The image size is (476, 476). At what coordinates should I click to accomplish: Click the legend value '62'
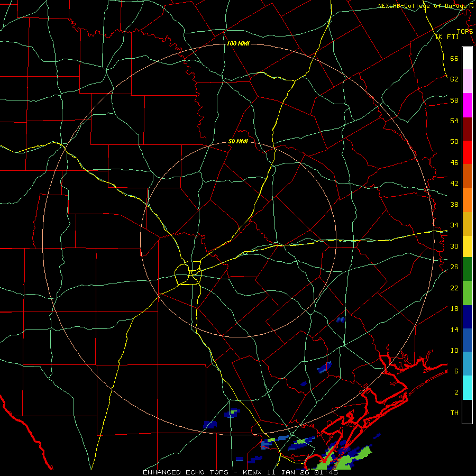click(454, 79)
